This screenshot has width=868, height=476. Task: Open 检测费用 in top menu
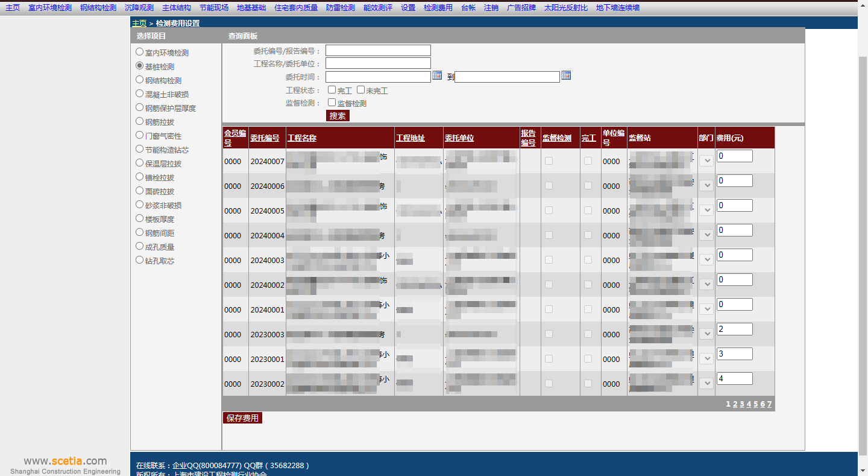tap(438, 8)
